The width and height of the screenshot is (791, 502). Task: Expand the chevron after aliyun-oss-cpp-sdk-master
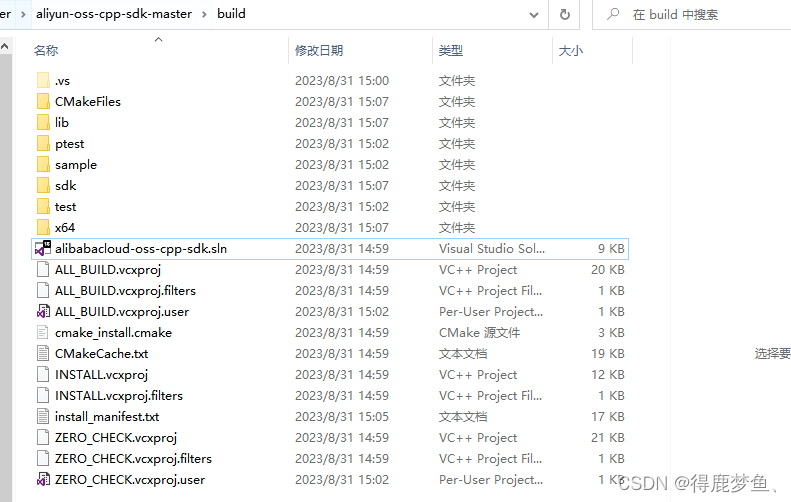point(204,14)
